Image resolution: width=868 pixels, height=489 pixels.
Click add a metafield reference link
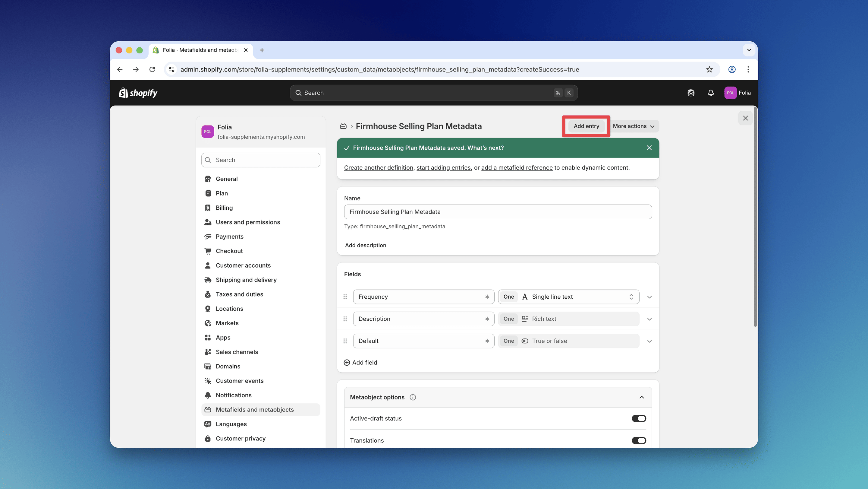[517, 168]
